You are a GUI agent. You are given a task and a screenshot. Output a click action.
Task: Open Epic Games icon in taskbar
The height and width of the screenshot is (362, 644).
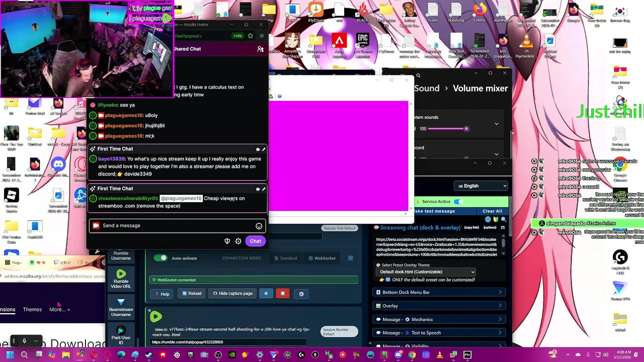coord(190,355)
